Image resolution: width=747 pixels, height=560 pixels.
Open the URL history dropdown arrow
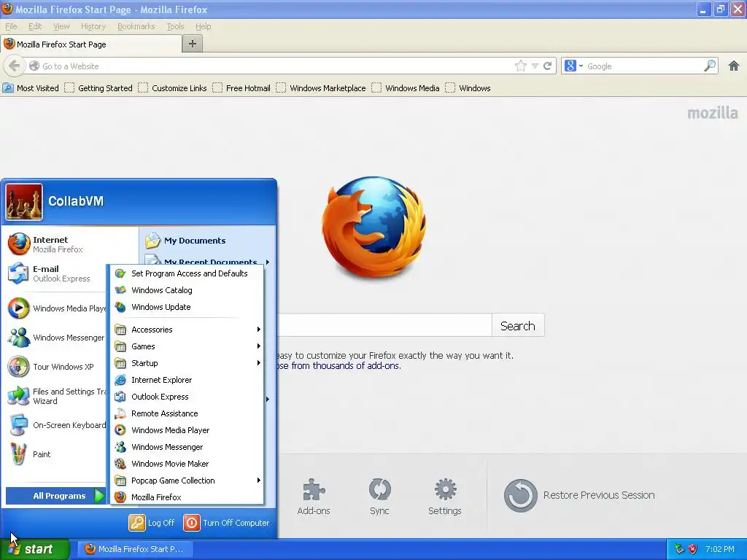coord(535,66)
